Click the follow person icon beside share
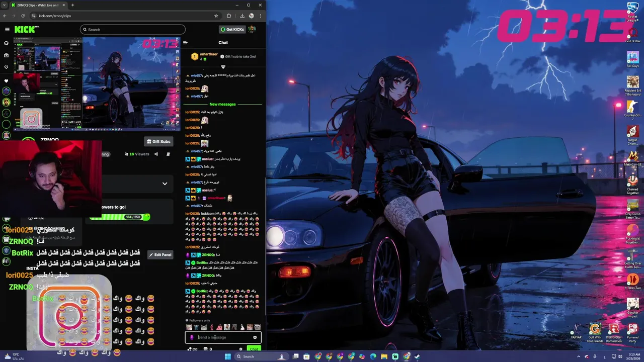Viewport: 644px width, 362px height. tap(168, 154)
